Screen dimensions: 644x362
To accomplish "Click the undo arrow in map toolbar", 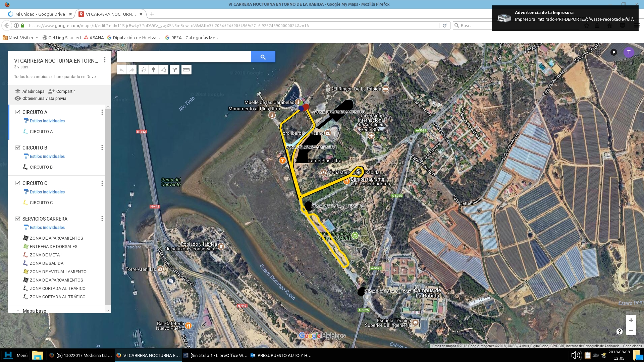I will click(122, 70).
